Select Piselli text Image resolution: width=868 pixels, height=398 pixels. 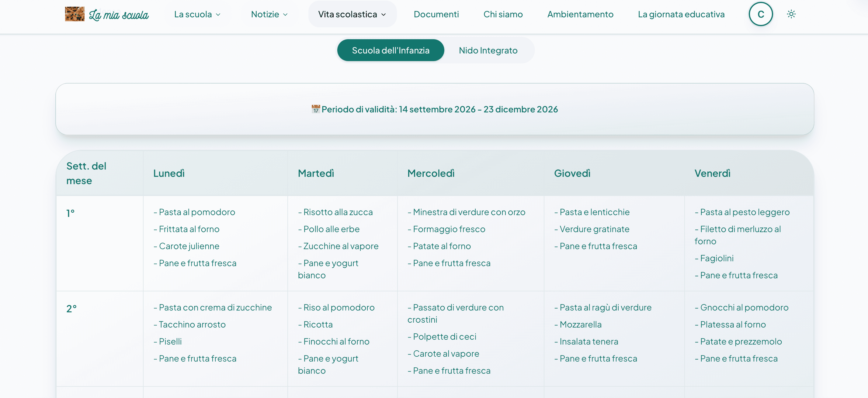pyautogui.click(x=168, y=341)
